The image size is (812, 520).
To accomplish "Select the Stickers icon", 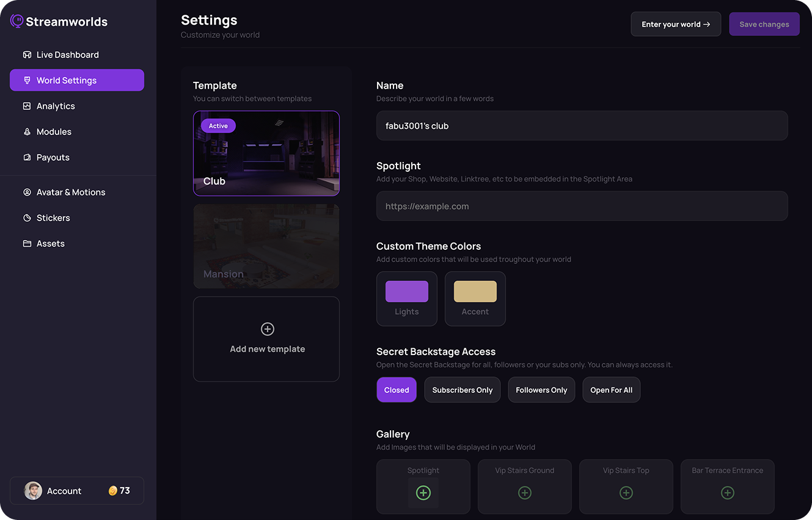I will click(27, 218).
